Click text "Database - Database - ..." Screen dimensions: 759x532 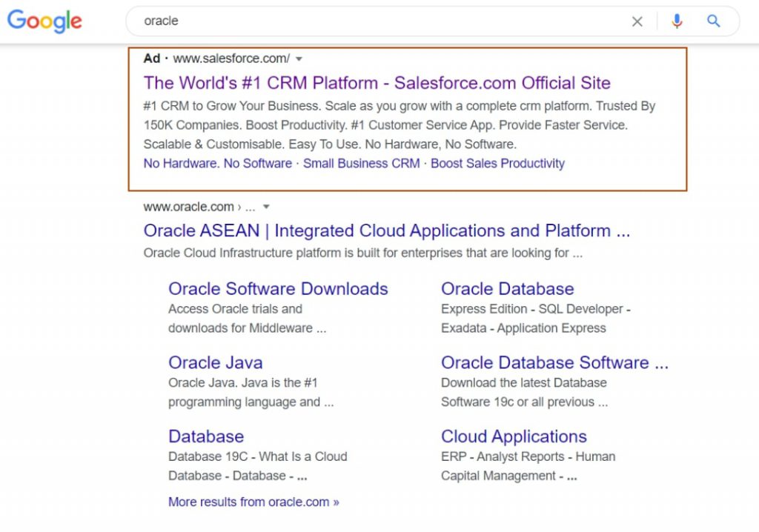pyautogui.click(x=238, y=476)
